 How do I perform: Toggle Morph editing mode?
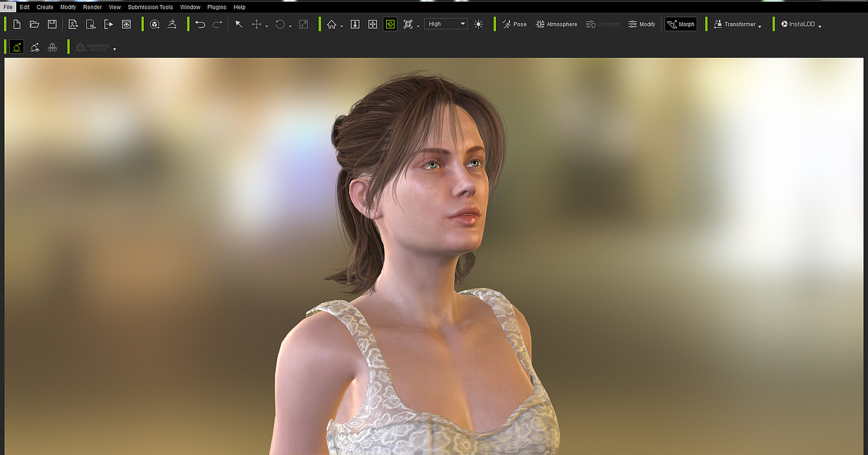click(x=681, y=24)
